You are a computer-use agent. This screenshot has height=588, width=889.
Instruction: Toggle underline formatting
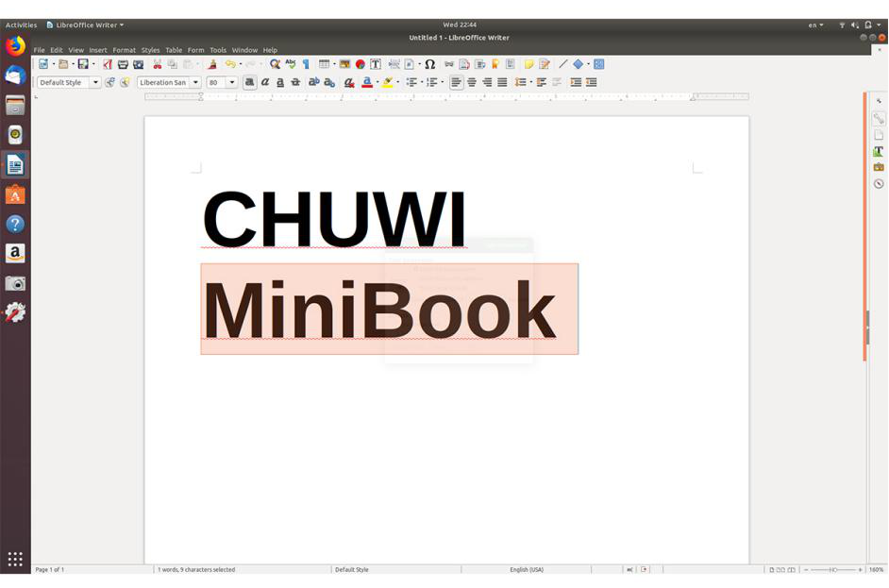point(280,82)
